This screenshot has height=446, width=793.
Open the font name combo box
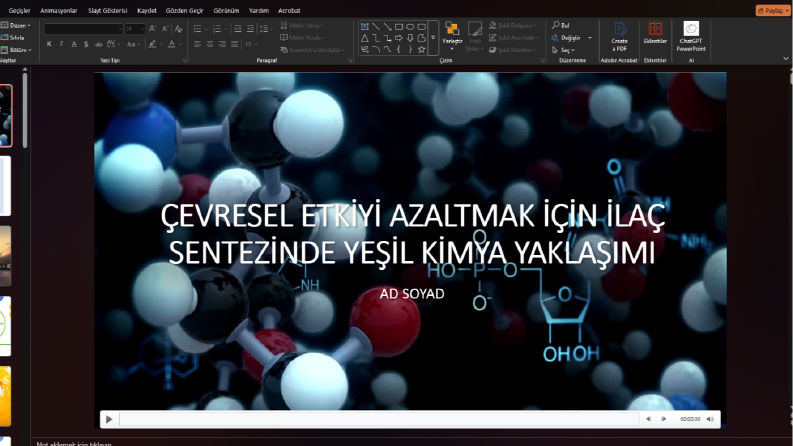83,29
